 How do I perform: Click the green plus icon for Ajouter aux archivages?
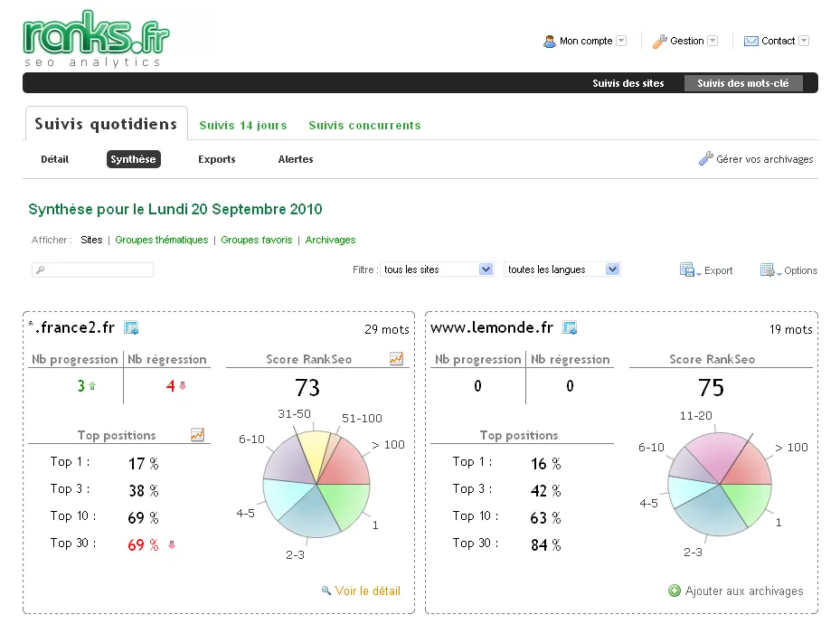674,591
